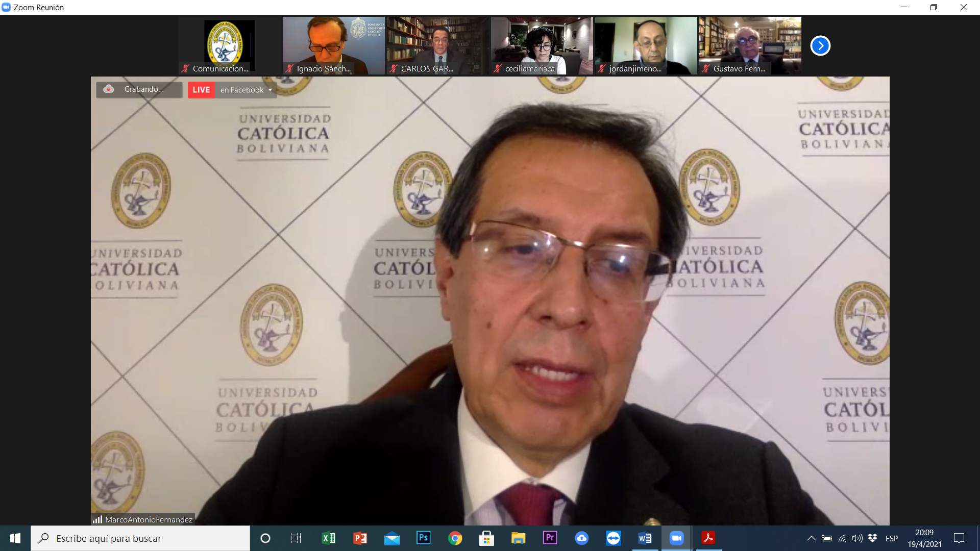Image resolution: width=980 pixels, height=551 pixels.
Task: Show hidden system tray icons
Action: [811, 538]
